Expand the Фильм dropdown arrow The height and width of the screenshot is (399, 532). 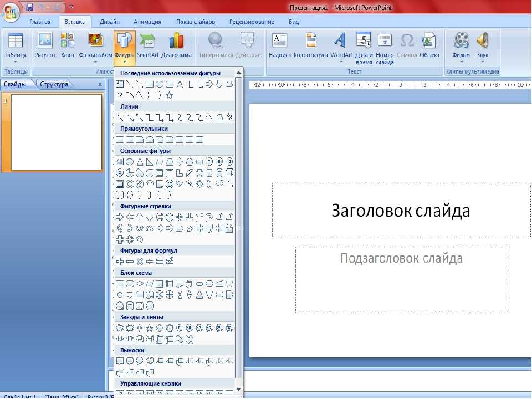coord(462,62)
